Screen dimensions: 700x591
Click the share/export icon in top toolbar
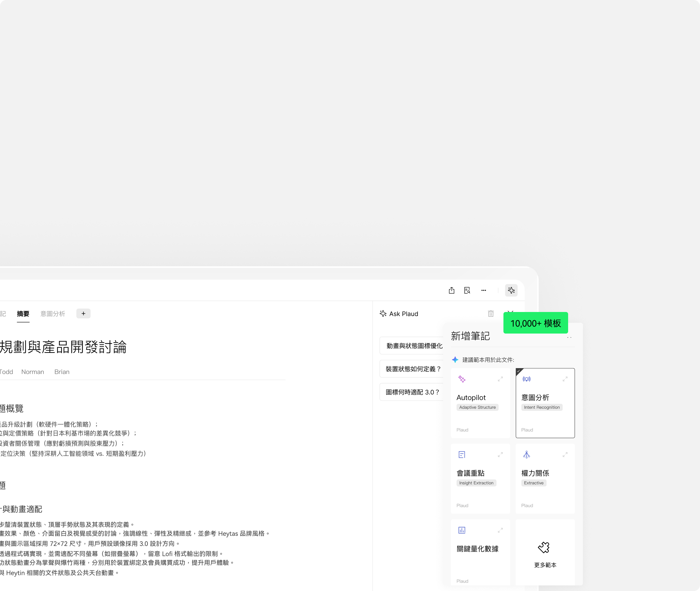point(451,290)
